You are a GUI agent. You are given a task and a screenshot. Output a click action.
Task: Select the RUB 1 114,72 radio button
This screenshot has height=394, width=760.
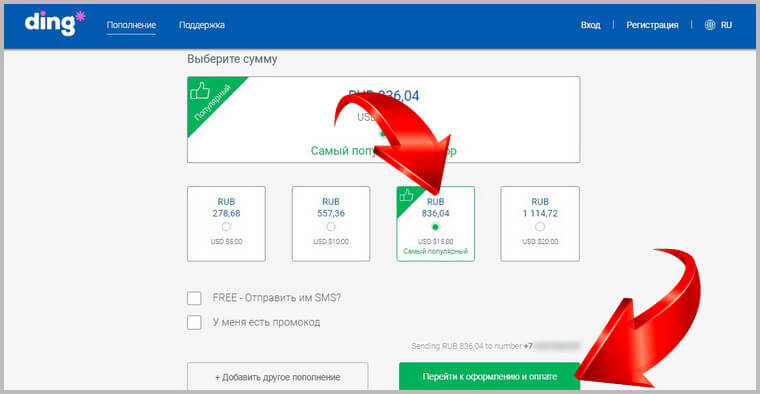(540, 227)
